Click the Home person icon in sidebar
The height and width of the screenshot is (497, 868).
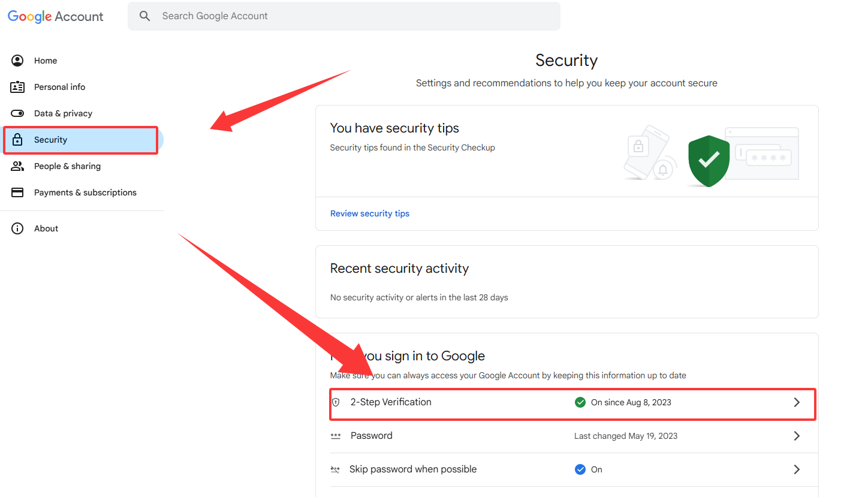point(17,61)
